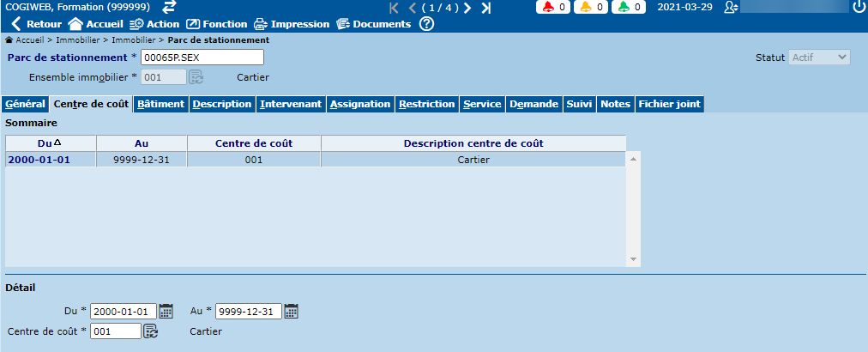The image size is (868, 352).
Task: Click the help question mark icon
Action: tap(426, 24)
